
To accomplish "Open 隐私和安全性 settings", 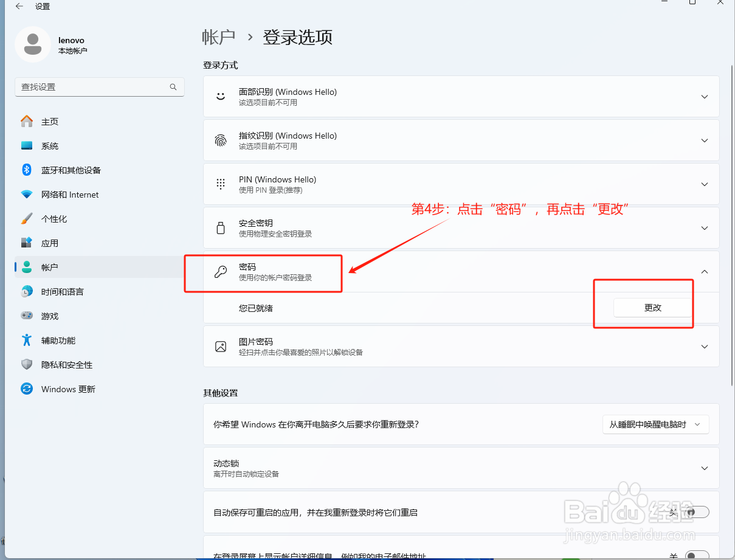I will 67,364.
